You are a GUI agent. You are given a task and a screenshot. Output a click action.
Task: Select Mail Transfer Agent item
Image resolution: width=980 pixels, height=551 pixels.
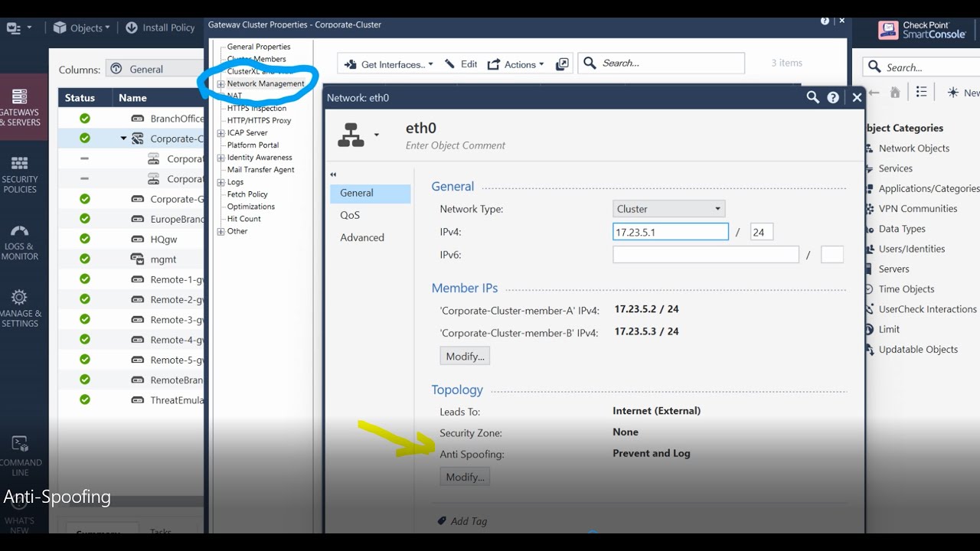(260, 169)
